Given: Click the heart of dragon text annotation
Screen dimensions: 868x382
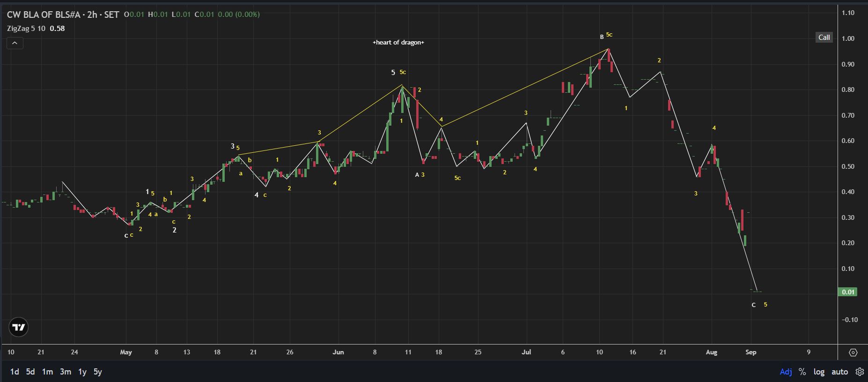Looking at the screenshot, I should point(398,43).
